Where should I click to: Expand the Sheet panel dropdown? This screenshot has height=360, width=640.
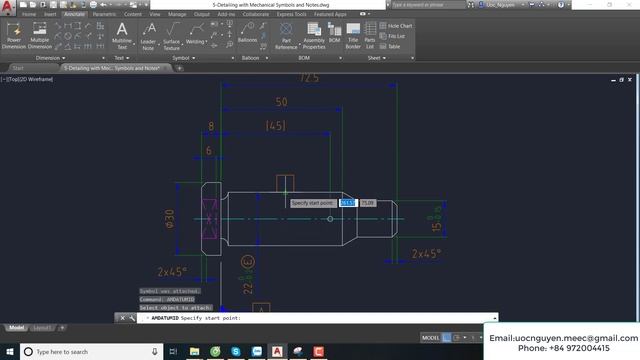376,58
